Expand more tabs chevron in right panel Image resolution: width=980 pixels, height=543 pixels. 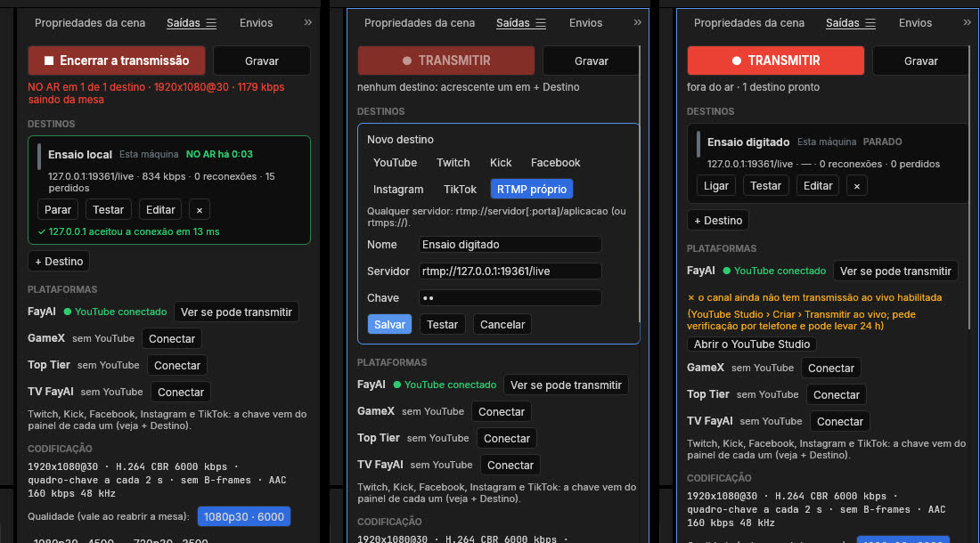pyautogui.click(x=967, y=22)
